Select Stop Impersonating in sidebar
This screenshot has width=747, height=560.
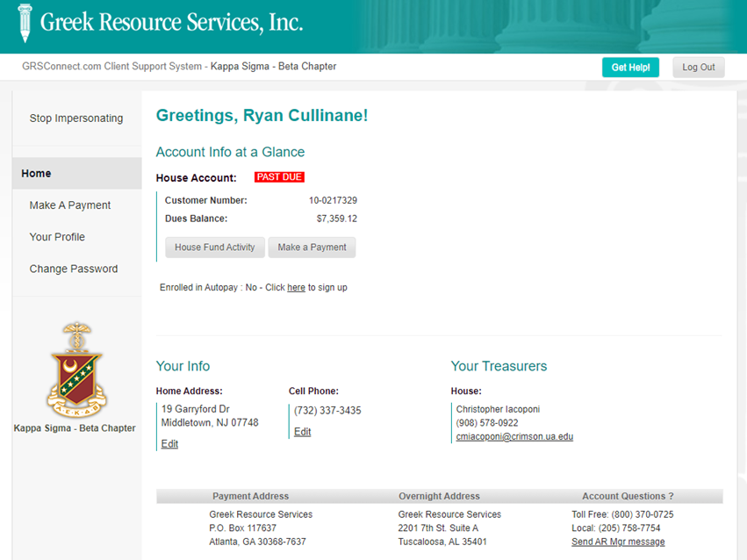coord(76,118)
